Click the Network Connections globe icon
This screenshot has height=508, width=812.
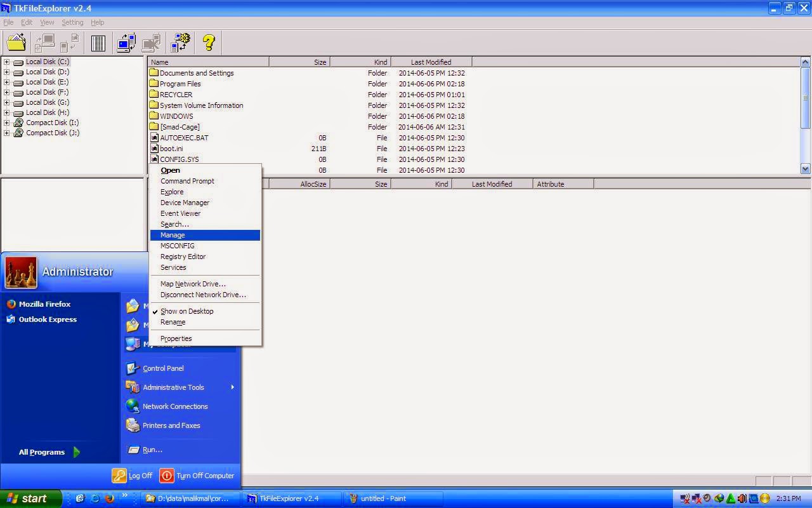(x=133, y=406)
